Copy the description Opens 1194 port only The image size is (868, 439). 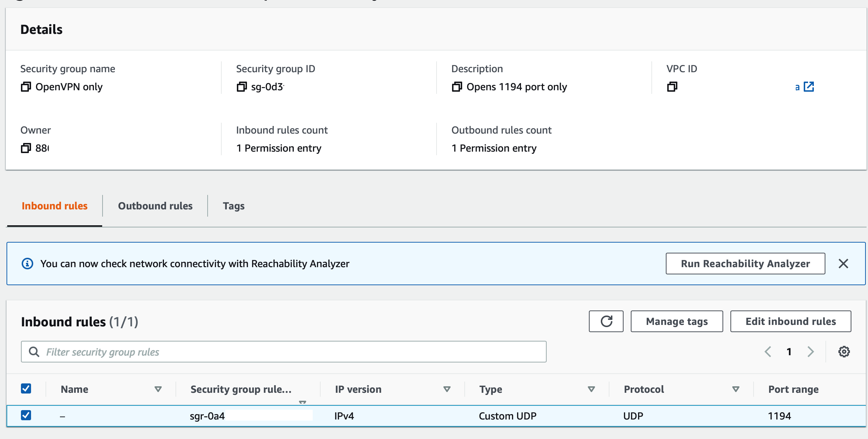457,87
